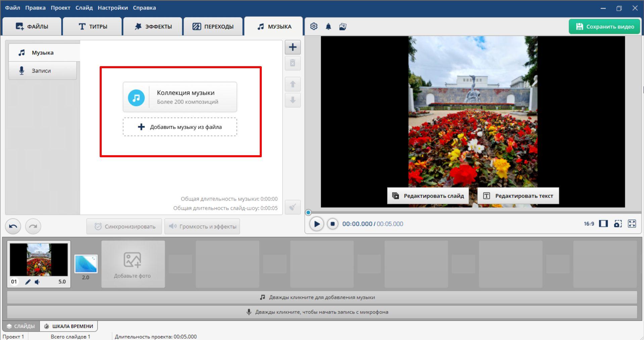This screenshot has width=644, height=340.
Task: Click the delete trash icon in music panel
Action: point(293,63)
